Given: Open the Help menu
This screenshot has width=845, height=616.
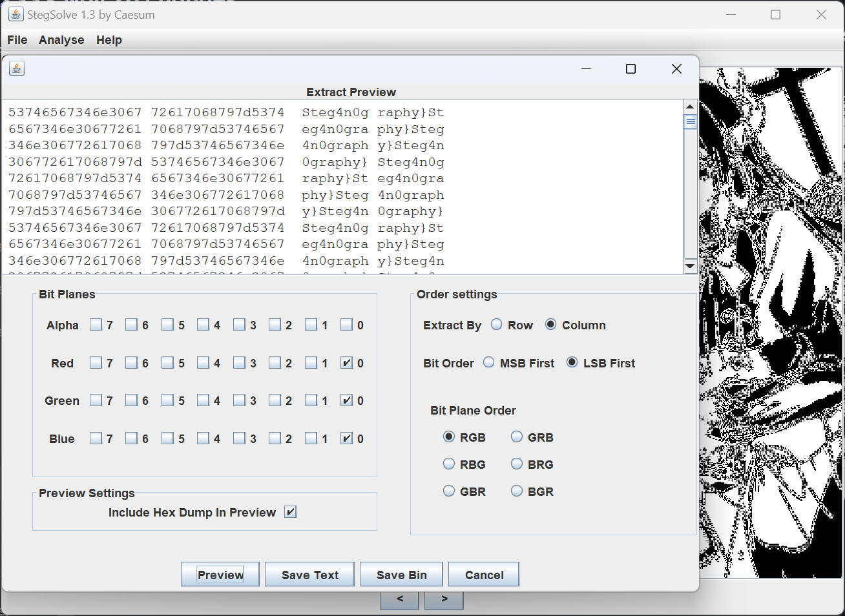Looking at the screenshot, I should [x=109, y=40].
